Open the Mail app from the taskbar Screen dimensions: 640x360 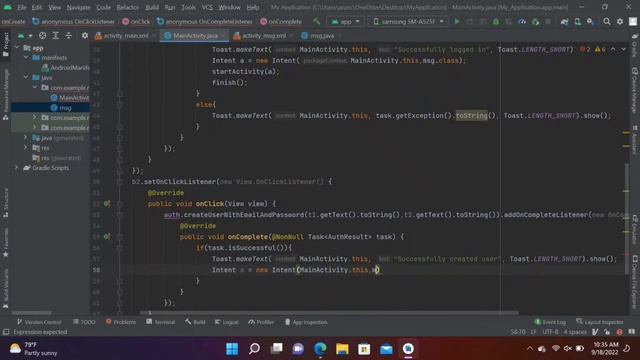pos(386,349)
